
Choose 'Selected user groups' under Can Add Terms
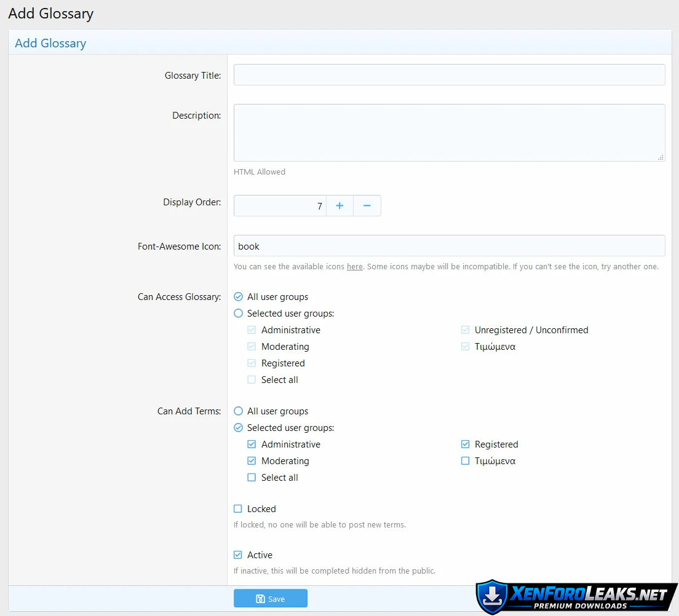tap(239, 428)
